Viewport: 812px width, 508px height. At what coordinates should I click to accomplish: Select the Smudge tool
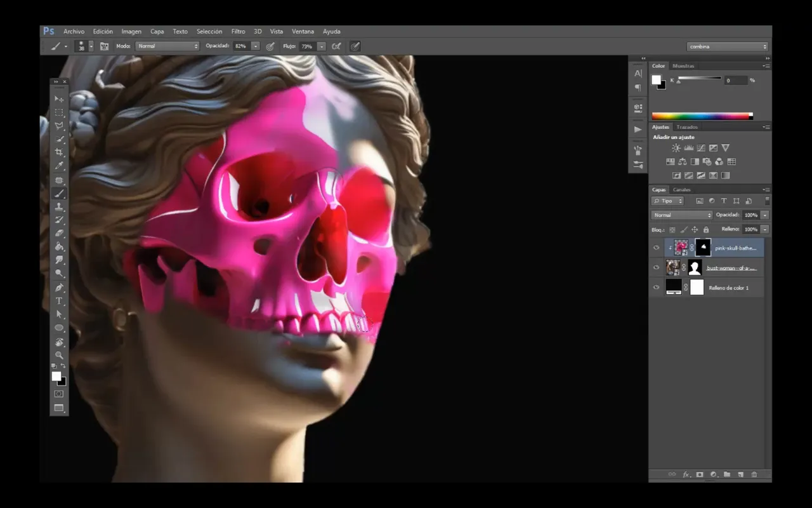59,260
